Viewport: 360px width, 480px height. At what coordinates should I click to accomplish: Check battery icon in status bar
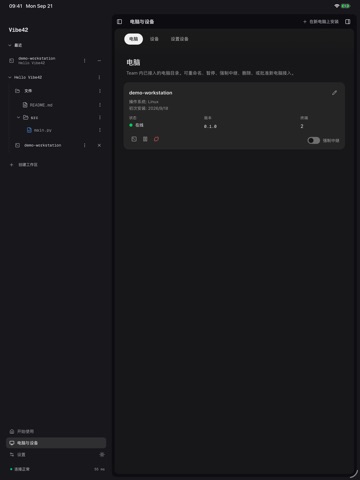coord(345,6)
